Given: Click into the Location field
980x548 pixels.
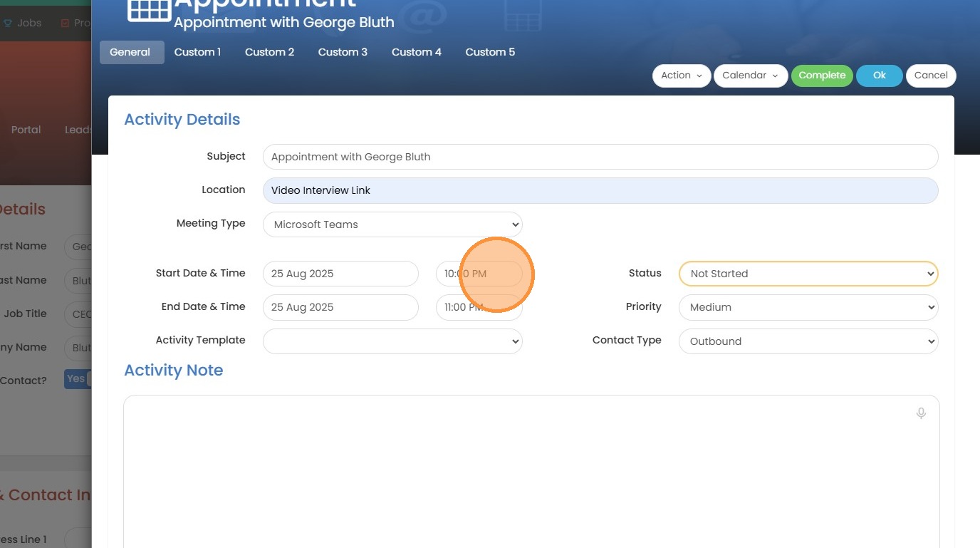Looking at the screenshot, I should pyautogui.click(x=600, y=190).
